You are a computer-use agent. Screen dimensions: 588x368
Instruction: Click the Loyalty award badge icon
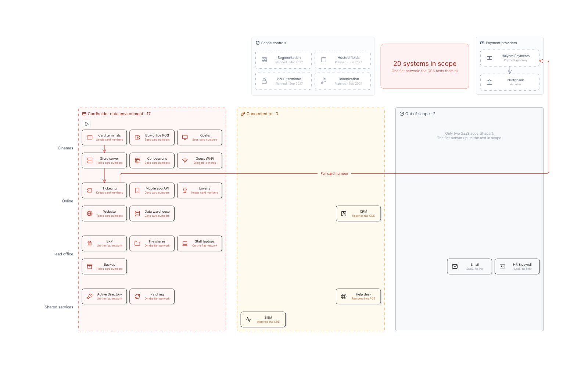[x=185, y=191]
